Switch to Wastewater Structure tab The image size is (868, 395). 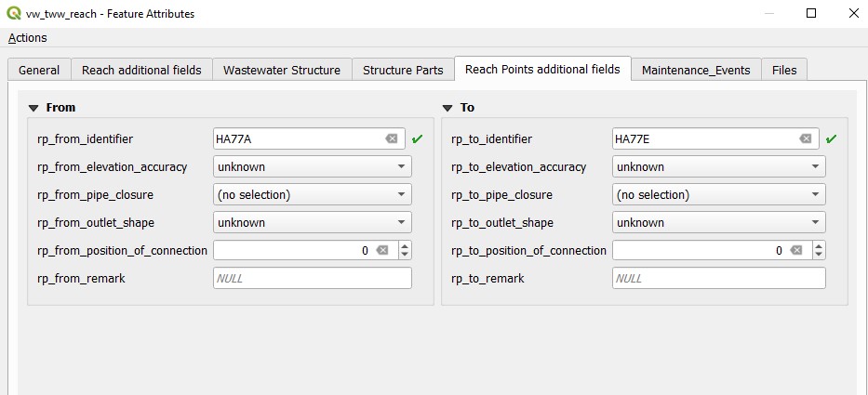[x=282, y=71]
